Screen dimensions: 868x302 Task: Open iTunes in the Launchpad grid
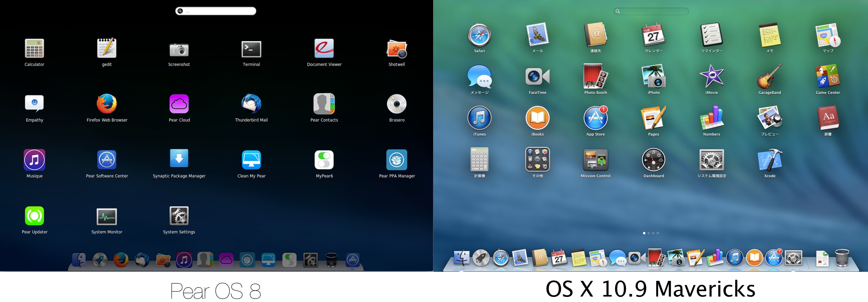[x=479, y=118]
